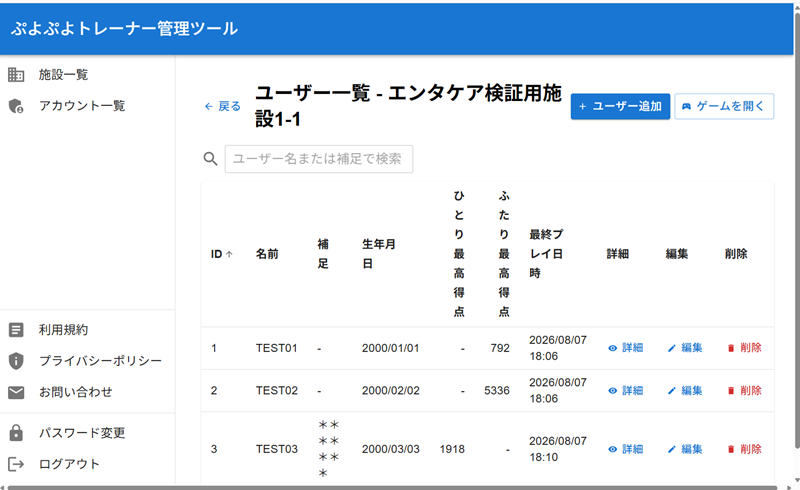Click the envelope icon beside お問い合わせ
This screenshot has width=800, height=490.
point(16,392)
